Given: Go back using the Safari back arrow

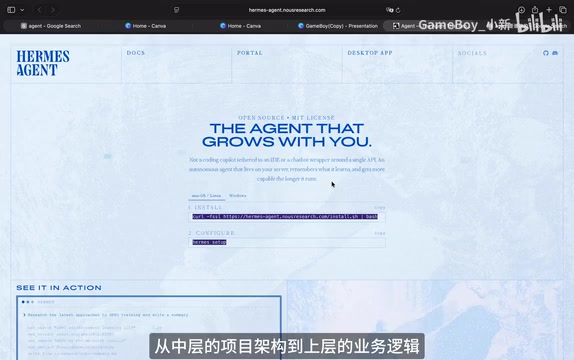Looking at the screenshot, I should tap(40, 10).
